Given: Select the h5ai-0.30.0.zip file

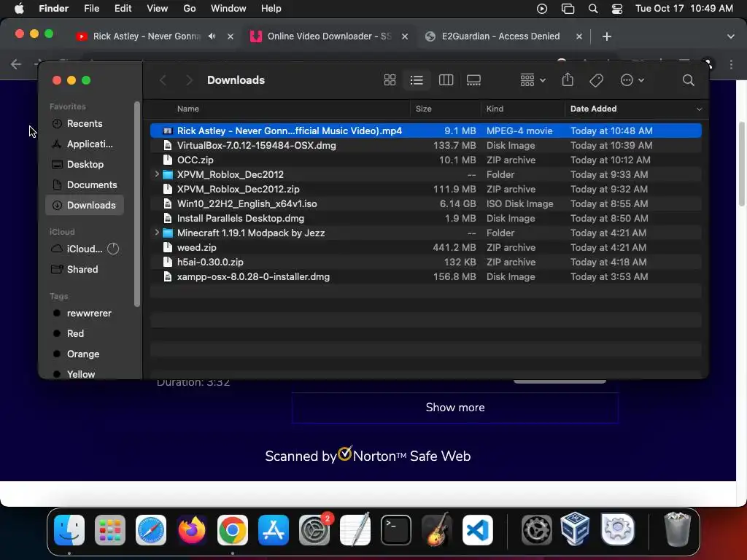Looking at the screenshot, I should tap(425, 262).
